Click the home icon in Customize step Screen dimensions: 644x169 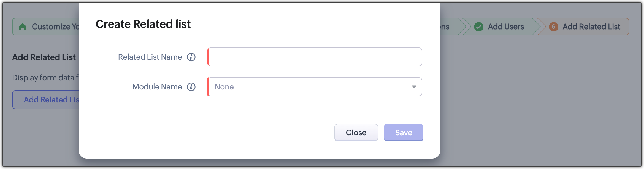[23, 27]
